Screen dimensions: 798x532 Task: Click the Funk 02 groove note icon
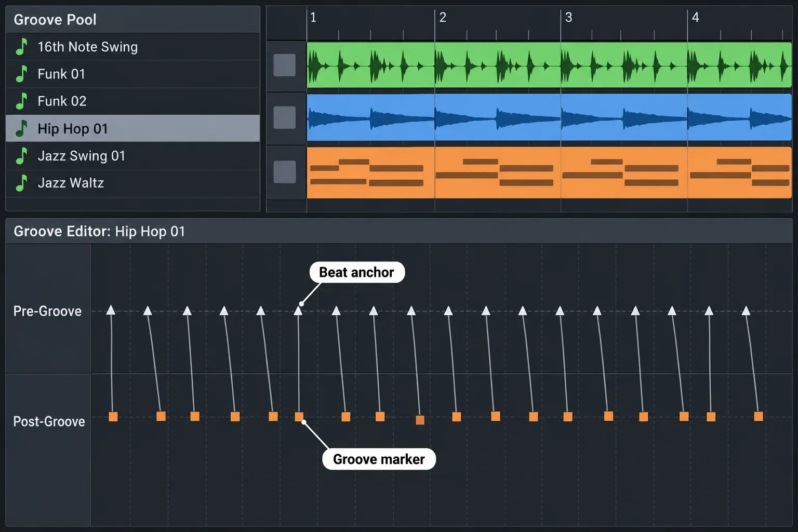[x=21, y=101]
